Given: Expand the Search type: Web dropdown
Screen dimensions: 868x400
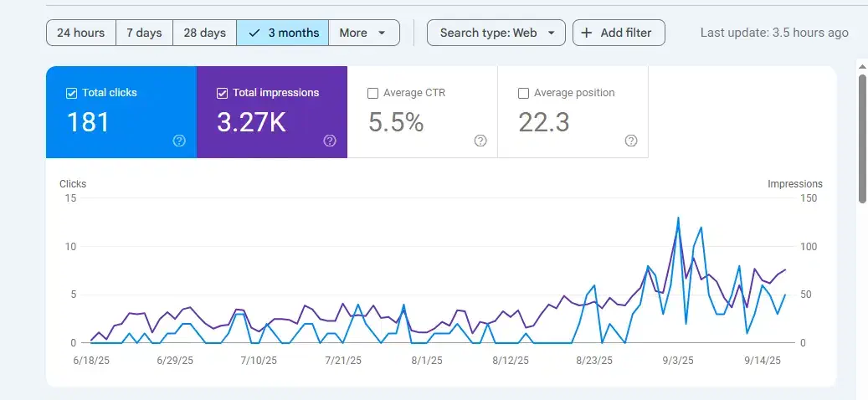Looking at the screenshot, I should coord(496,33).
